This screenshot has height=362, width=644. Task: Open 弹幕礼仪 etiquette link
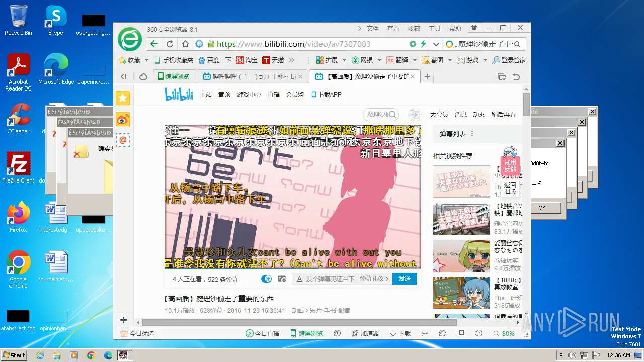(x=374, y=279)
